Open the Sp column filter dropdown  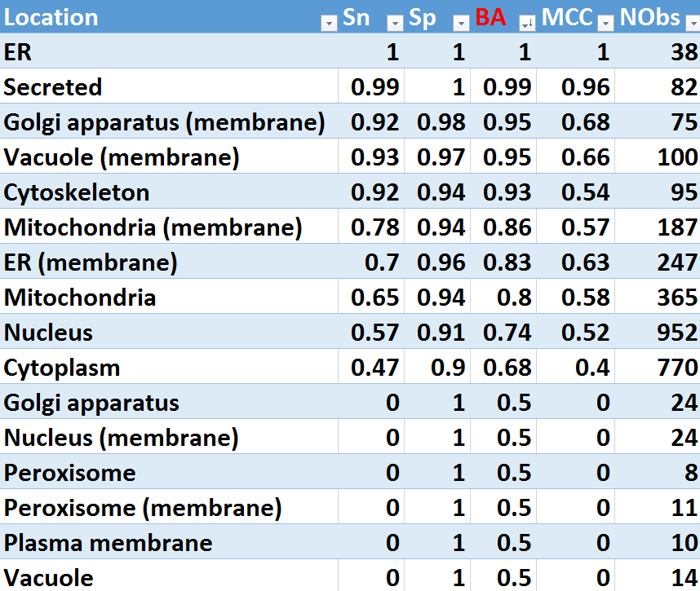pos(461,24)
